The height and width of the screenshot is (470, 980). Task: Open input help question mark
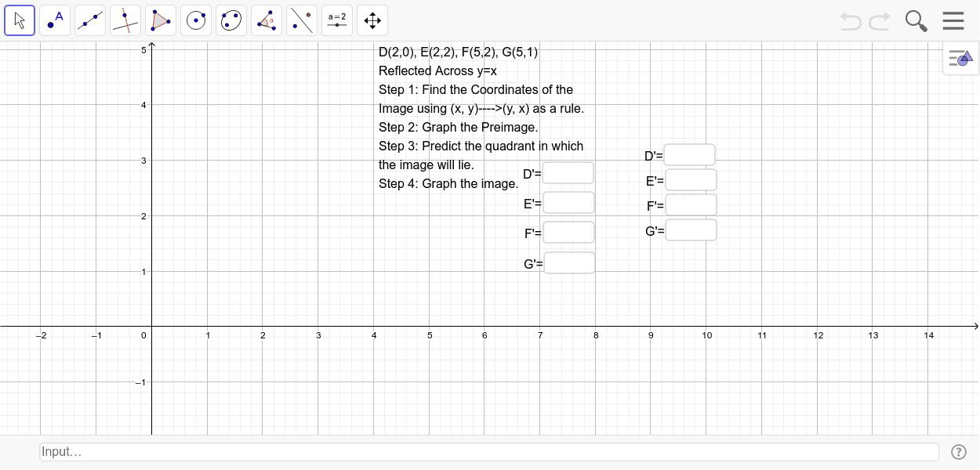click(958, 452)
